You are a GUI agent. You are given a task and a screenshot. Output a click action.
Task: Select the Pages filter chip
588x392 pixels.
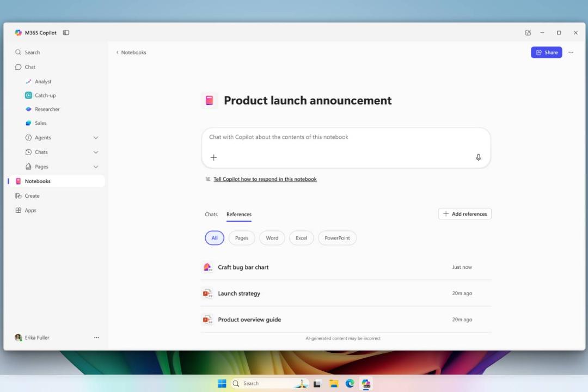click(x=242, y=238)
